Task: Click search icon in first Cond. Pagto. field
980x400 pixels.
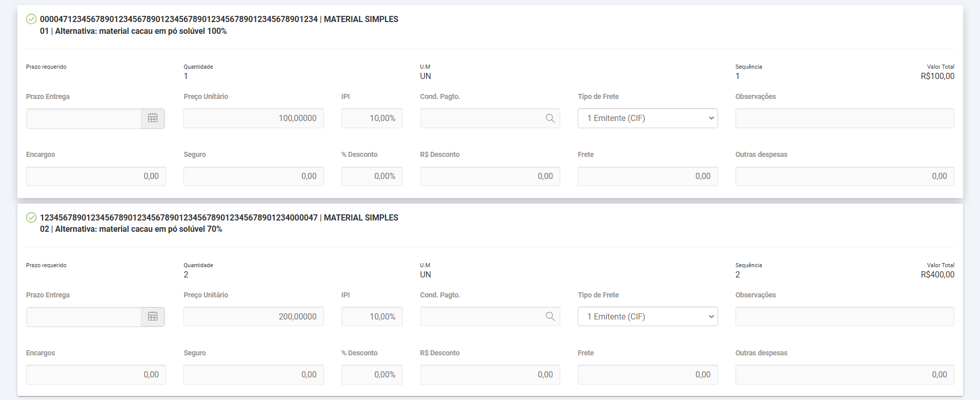Action: [x=550, y=118]
